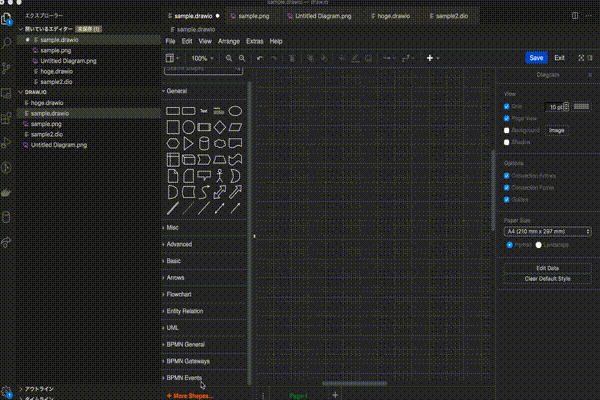Choose the actor stick figure shape
The width and height of the screenshot is (600, 400).
coord(220,176)
